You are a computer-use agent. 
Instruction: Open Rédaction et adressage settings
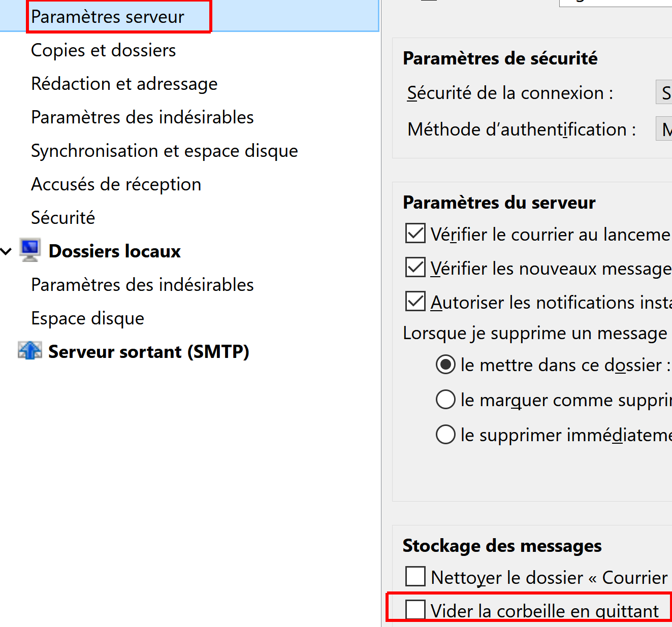click(124, 84)
